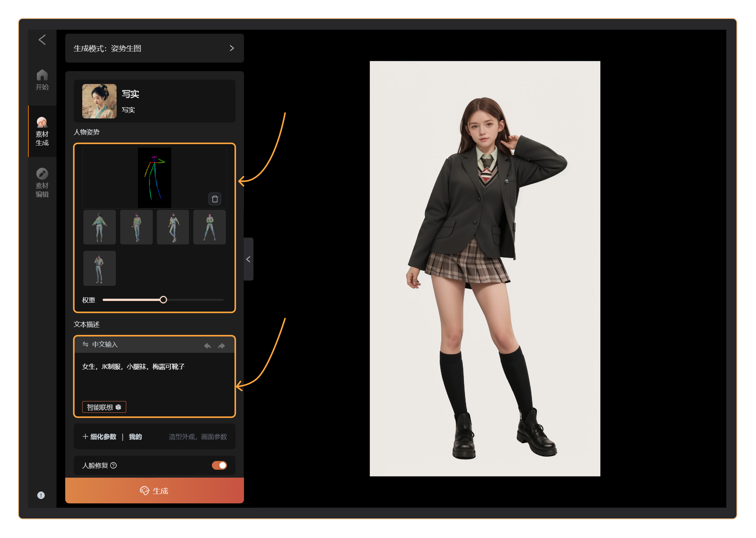Choose the fourth pose preset thumbnail
Image resolution: width=756 pixels, height=538 pixels.
pos(210,227)
